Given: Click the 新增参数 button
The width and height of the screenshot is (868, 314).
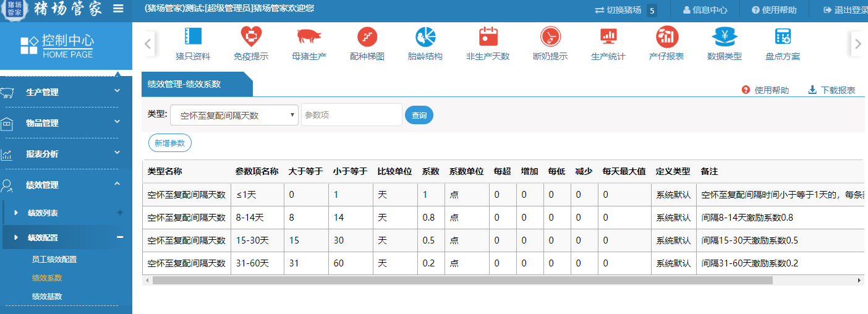Looking at the screenshot, I should [170, 143].
